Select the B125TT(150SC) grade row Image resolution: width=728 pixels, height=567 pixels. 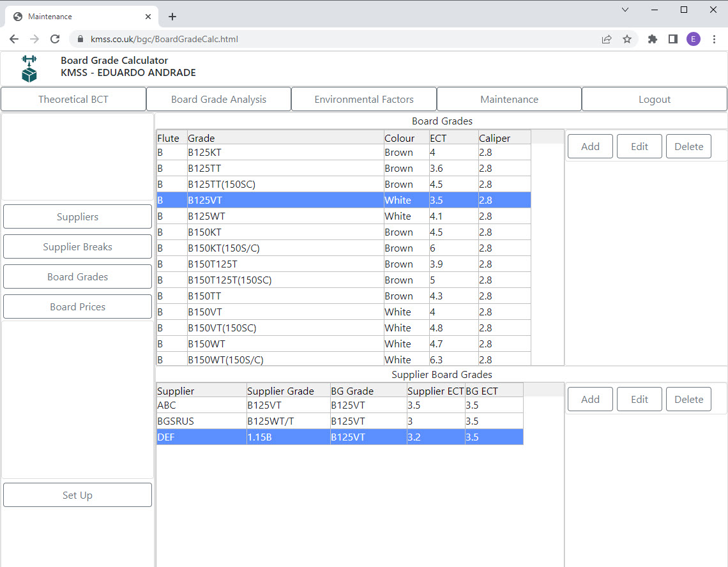coord(344,185)
